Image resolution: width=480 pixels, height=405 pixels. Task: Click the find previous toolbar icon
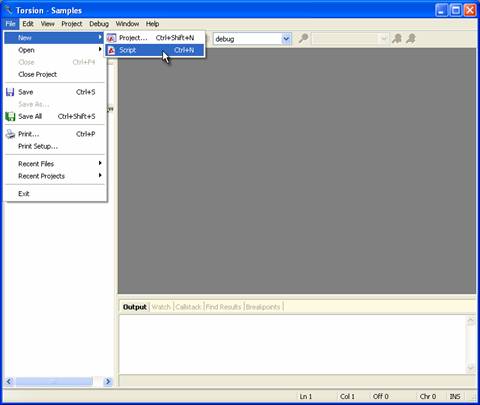click(397, 39)
